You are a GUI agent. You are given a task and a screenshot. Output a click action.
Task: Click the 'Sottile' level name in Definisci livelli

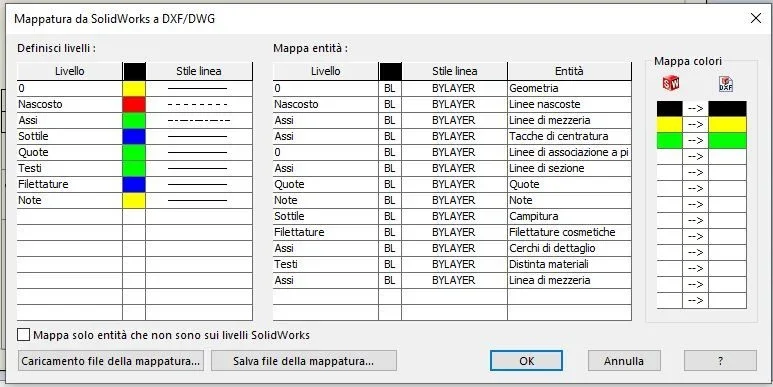33,136
